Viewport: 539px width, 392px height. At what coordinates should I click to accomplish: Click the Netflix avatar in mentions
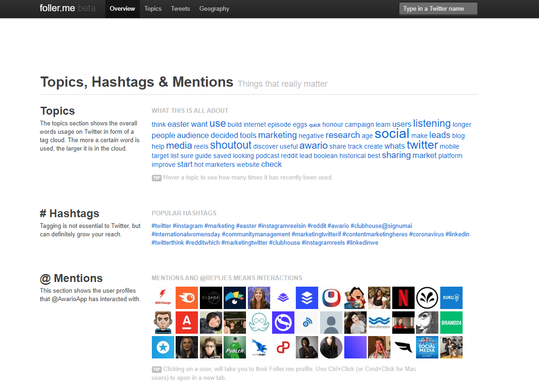click(x=403, y=298)
